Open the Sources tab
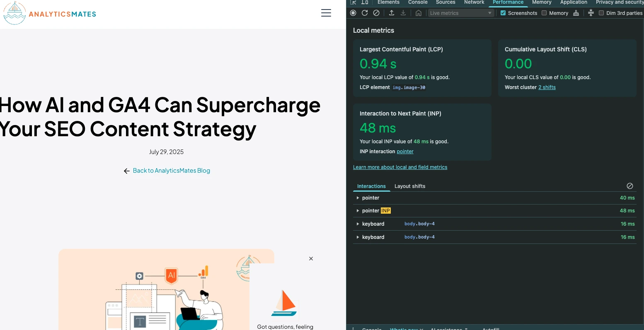 point(445,2)
